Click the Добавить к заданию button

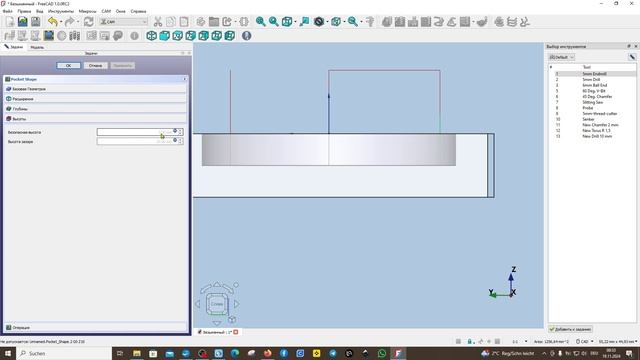(570, 329)
